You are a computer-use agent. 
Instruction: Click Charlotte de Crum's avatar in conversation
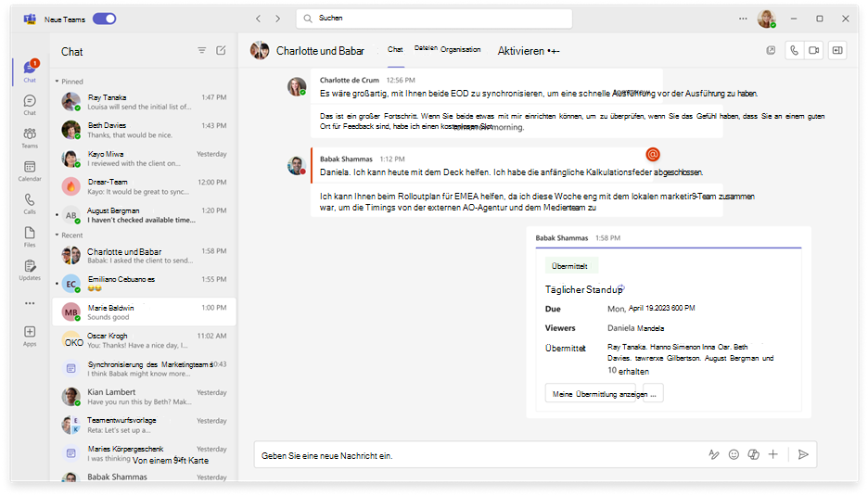[297, 86]
